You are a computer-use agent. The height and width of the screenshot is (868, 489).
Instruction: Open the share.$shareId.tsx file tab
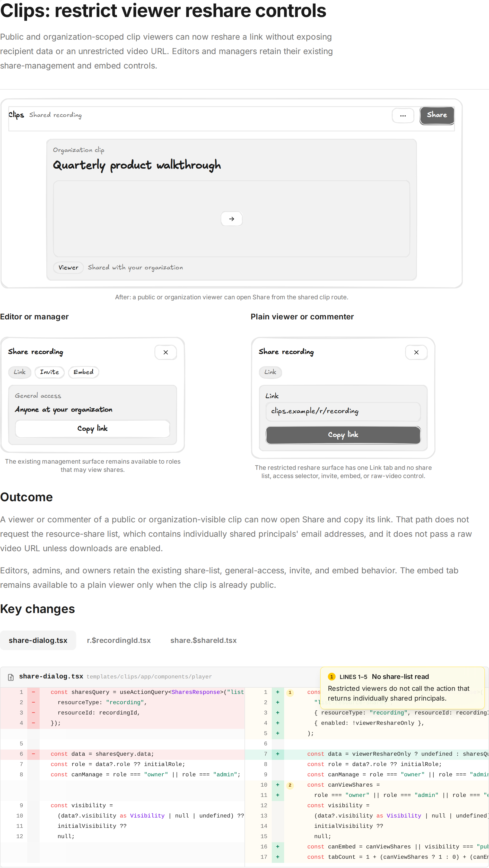(x=203, y=640)
